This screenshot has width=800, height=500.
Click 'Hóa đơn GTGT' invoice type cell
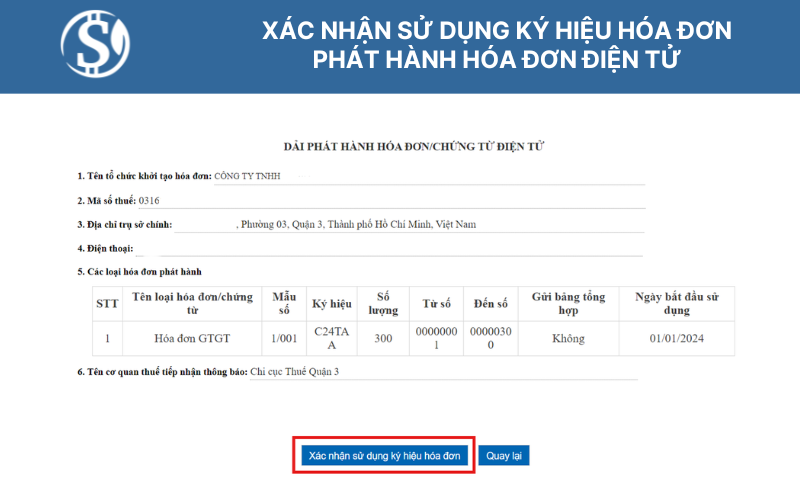pyautogui.click(x=192, y=338)
